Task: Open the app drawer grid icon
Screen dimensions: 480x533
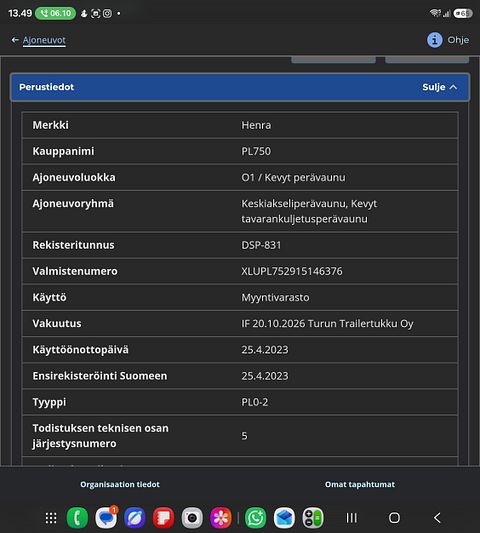Action: pos(51,518)
